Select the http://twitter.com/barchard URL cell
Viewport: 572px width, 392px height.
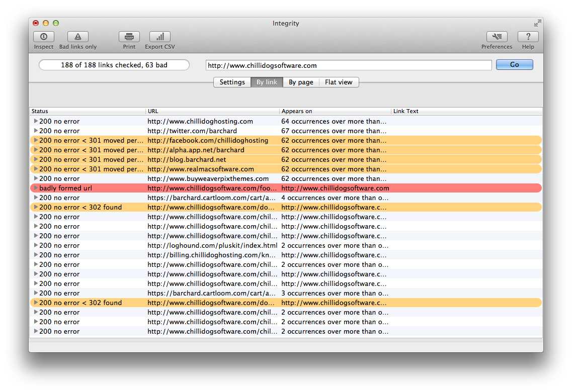192,131
